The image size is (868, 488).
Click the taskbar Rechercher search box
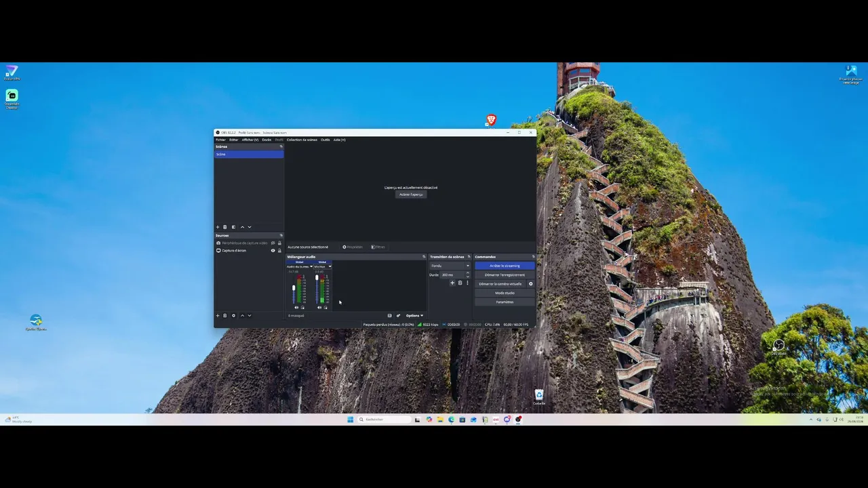coord(384,420)
